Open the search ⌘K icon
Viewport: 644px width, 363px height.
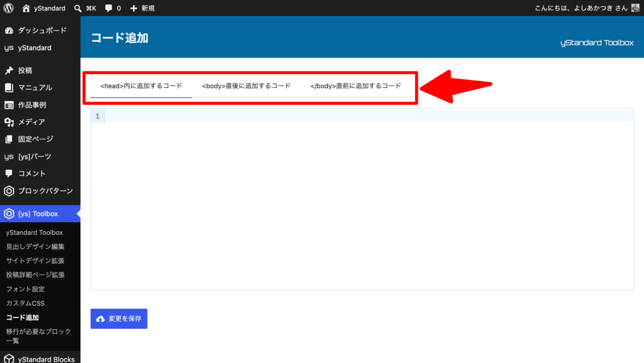click(x=78, y=8)
